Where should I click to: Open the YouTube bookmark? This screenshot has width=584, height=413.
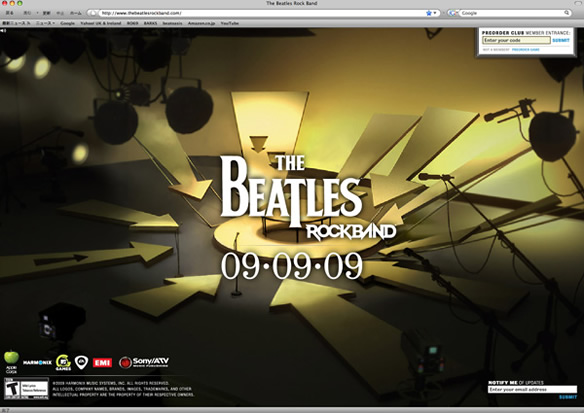(x=229, y=23)
